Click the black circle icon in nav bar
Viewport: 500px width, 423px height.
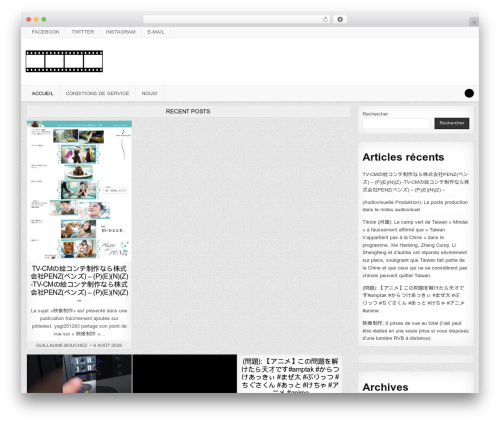pos(469,93)
